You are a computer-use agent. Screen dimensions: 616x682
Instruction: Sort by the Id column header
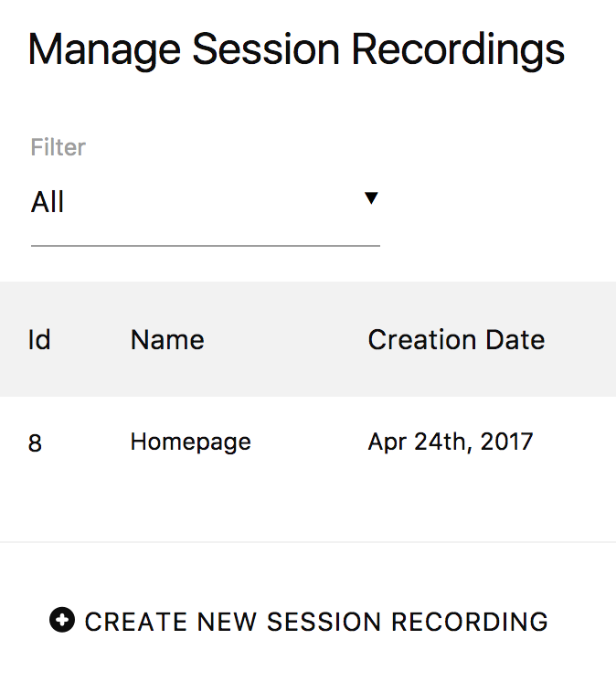39,340
